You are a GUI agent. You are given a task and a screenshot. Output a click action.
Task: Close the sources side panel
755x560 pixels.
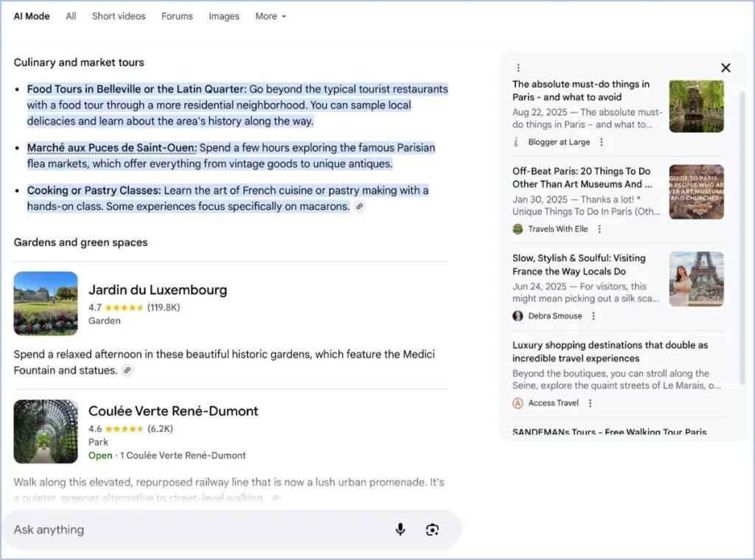click(726, 68)
